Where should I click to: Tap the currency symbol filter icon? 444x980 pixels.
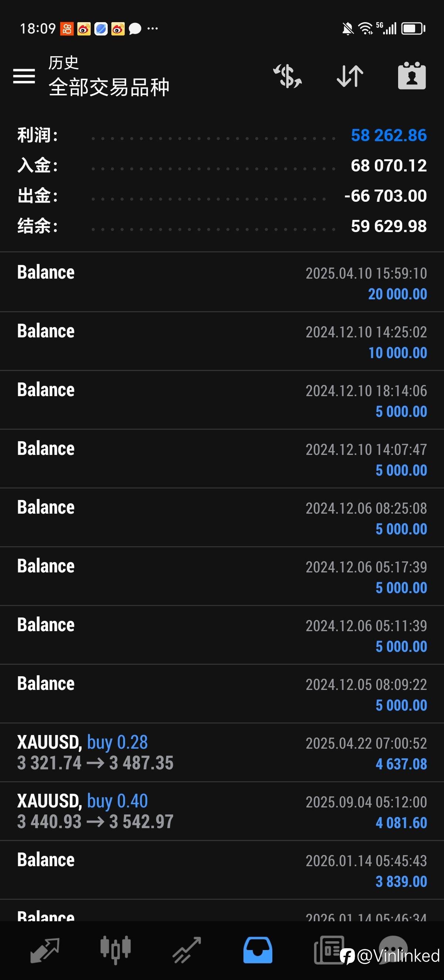(x=287, y=76)
